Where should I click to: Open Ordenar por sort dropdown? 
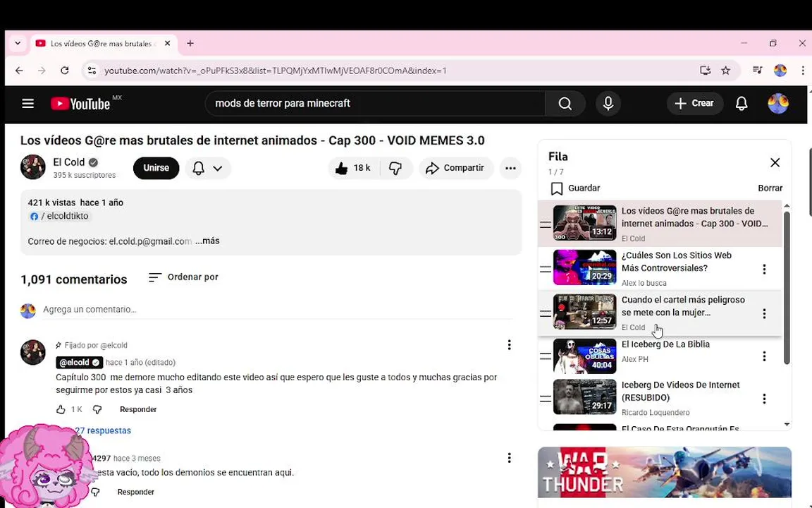point(183,277)
